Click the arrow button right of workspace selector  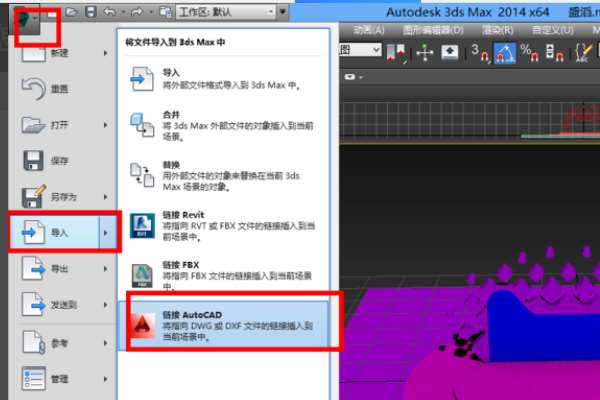282,12
